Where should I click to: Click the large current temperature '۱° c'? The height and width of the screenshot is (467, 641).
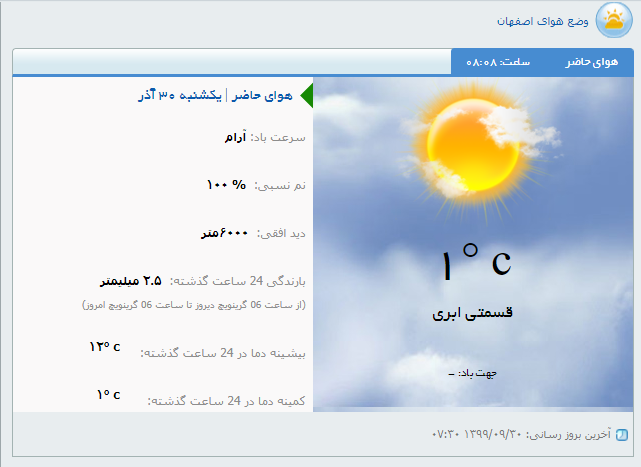[x=477, y=261]
